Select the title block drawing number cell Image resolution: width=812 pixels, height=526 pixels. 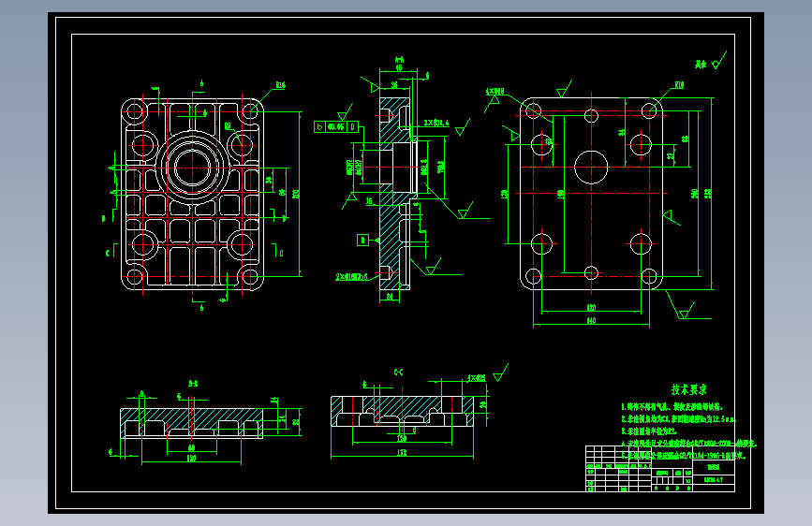[714, 480]
